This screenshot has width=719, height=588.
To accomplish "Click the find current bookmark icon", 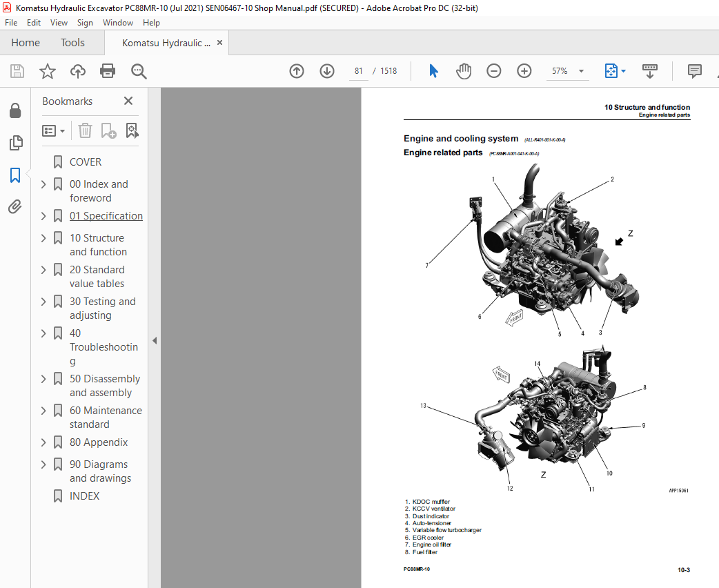I will pyautogui.click(x=132, y=131).
